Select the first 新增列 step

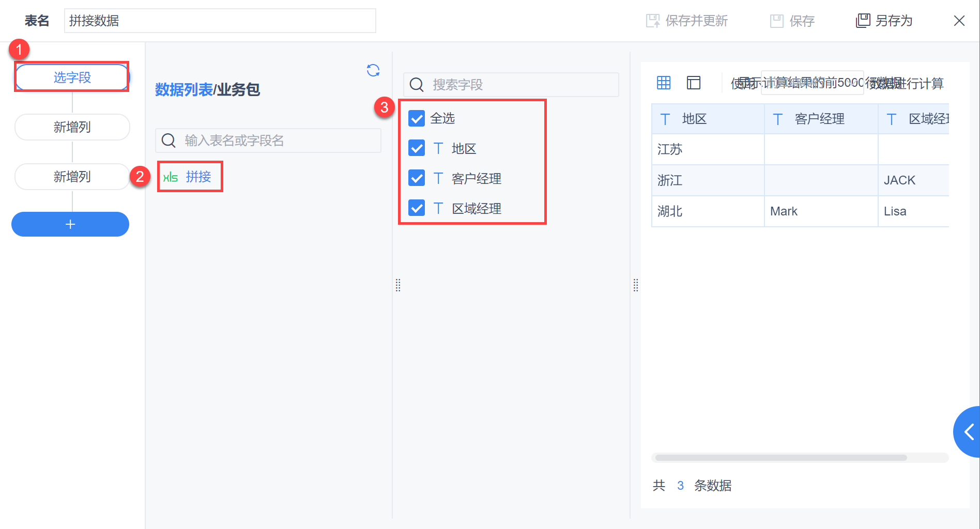[72, 127]
